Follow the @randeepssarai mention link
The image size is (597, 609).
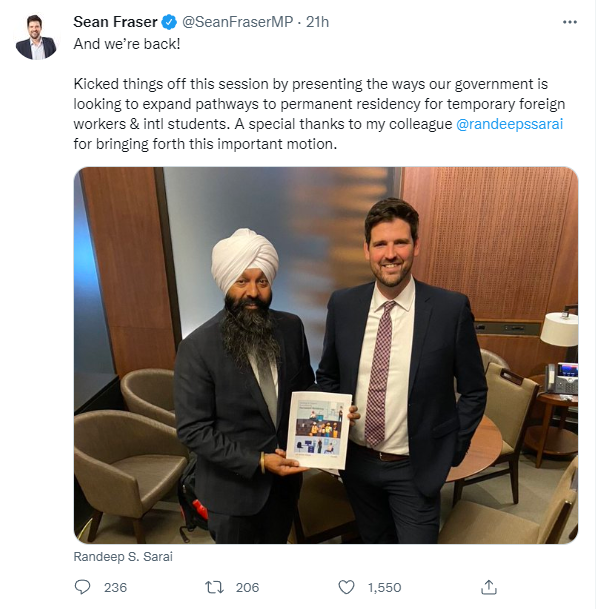(x=509, y=124)
